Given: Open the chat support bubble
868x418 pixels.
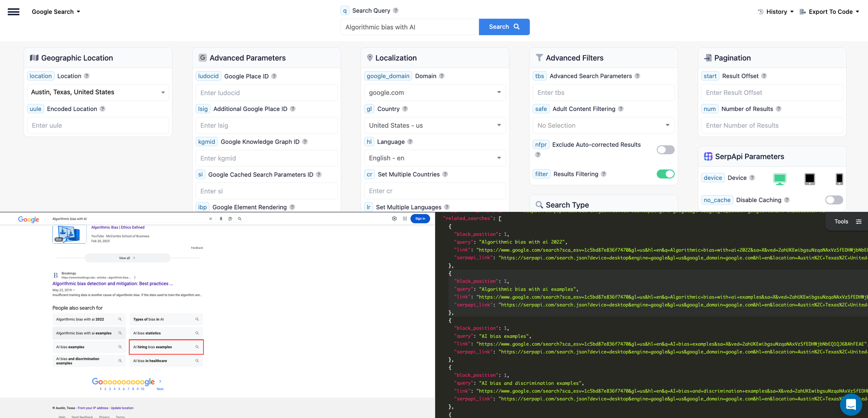Looking at the screenshot, I should tap(851, 405).
